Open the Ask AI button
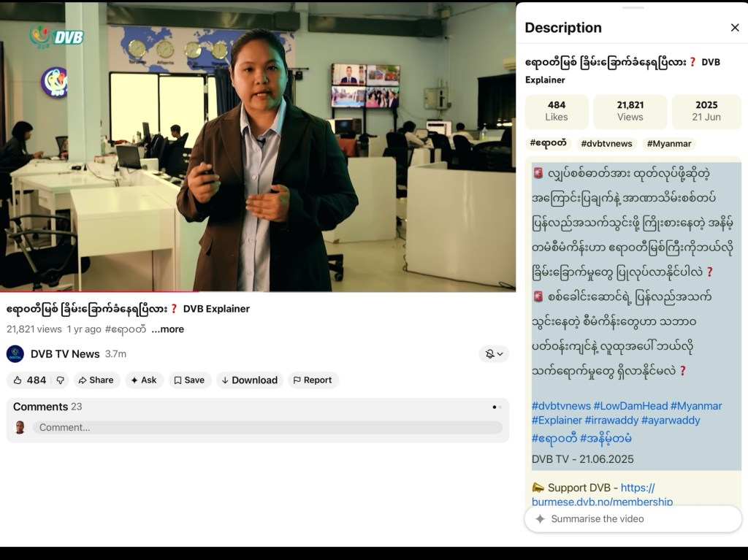 pyautogui.click(x=144, y=380)
